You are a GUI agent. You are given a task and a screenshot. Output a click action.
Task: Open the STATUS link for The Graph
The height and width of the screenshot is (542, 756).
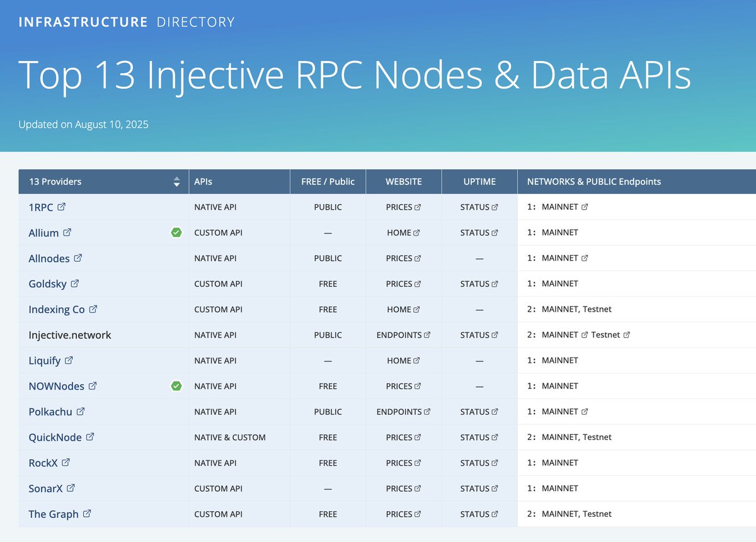tap(479, 514)
